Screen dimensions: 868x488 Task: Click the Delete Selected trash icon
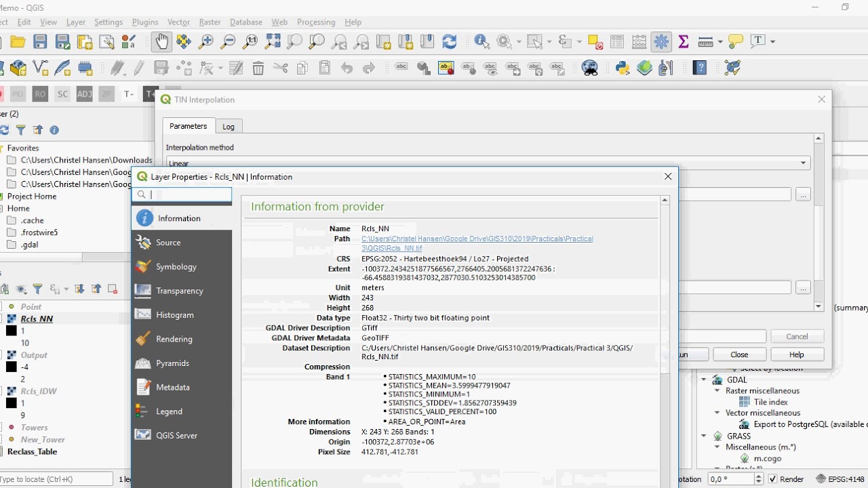(258, 68)
